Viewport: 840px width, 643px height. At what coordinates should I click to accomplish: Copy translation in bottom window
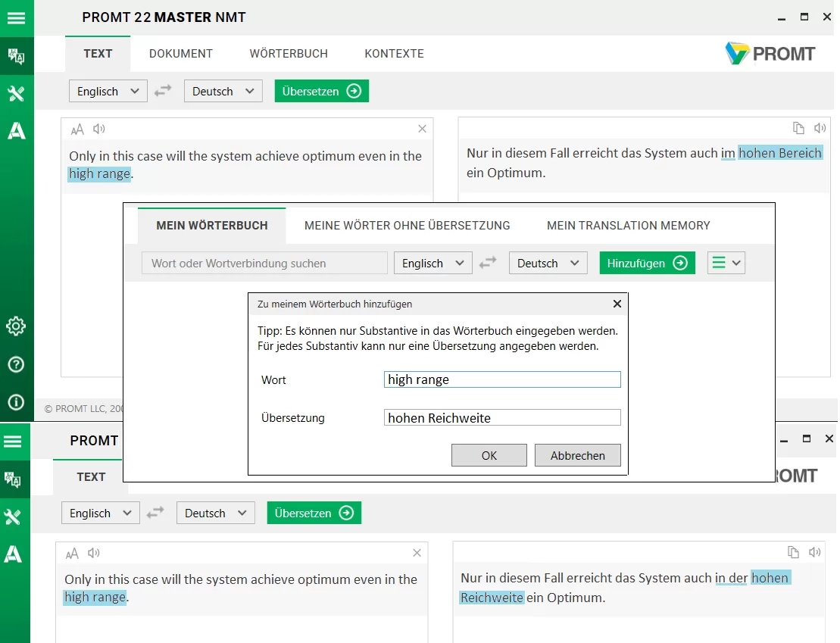tap(793, 552)
